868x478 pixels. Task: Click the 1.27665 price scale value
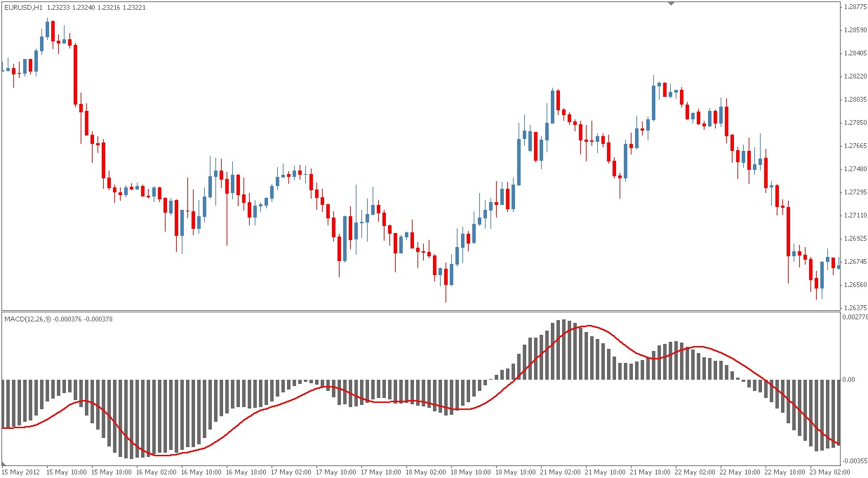(855, 146)
